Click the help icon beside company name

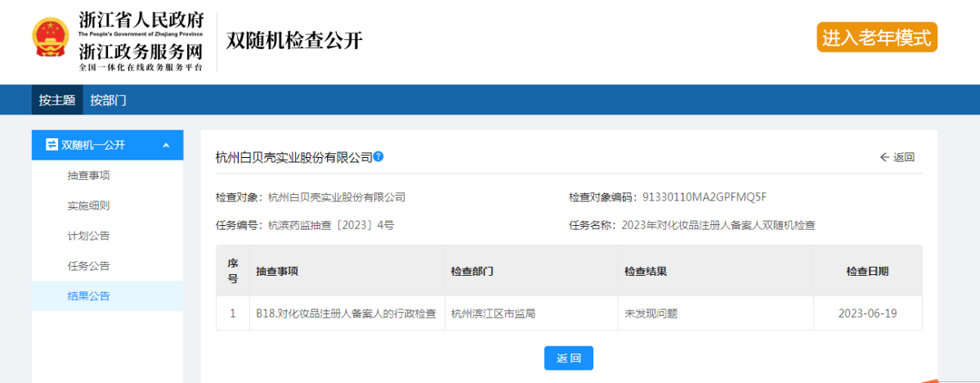[x=378, y=156]
